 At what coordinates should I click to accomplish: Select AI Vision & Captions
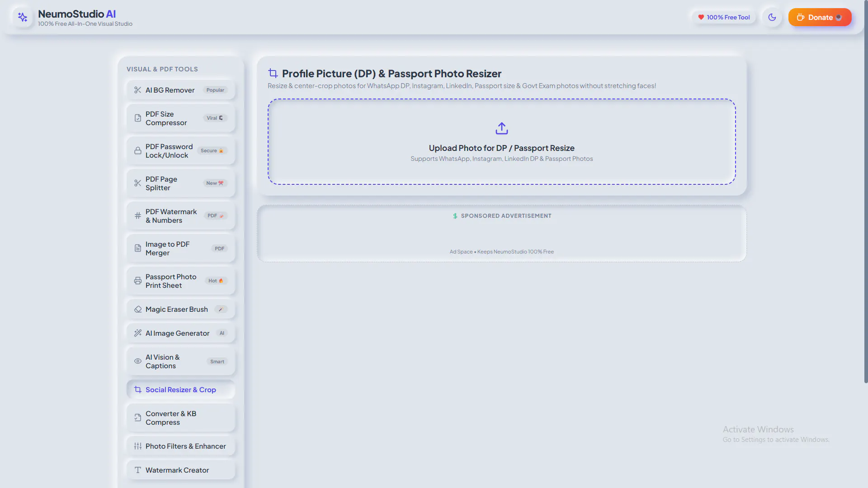tap(181, 361)
